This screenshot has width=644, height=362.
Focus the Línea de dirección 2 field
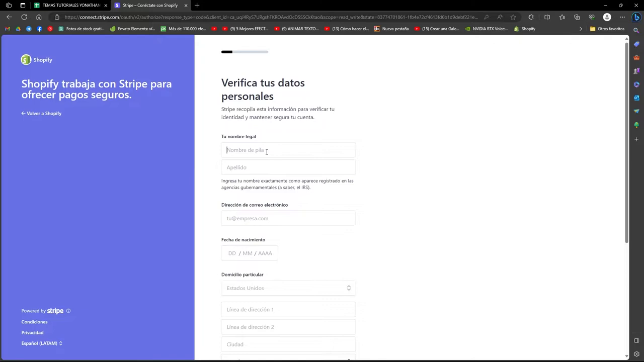click(288, 327)
